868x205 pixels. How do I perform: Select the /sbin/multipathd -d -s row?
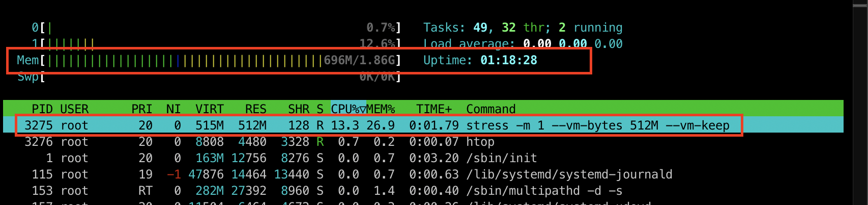tap(423, 191)
